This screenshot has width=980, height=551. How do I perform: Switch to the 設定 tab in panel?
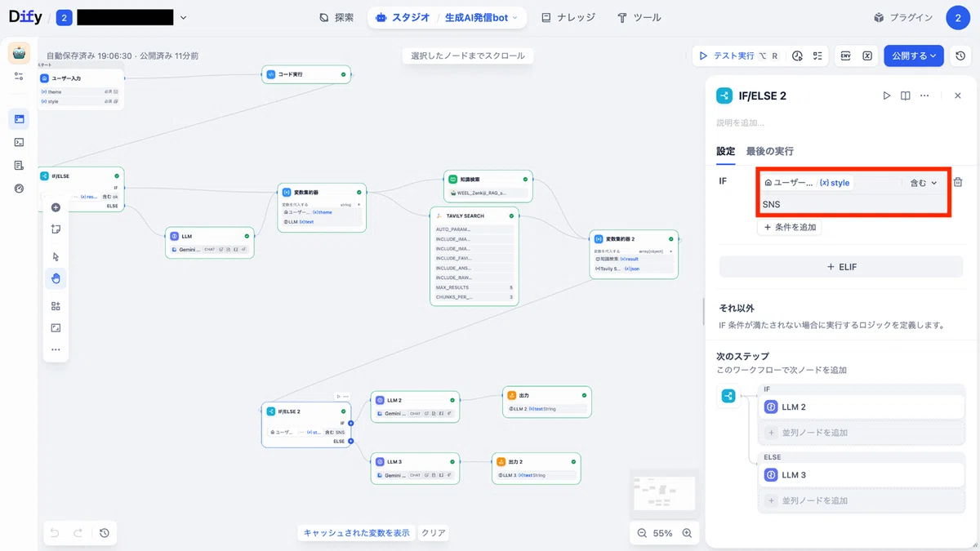point(725,151)
